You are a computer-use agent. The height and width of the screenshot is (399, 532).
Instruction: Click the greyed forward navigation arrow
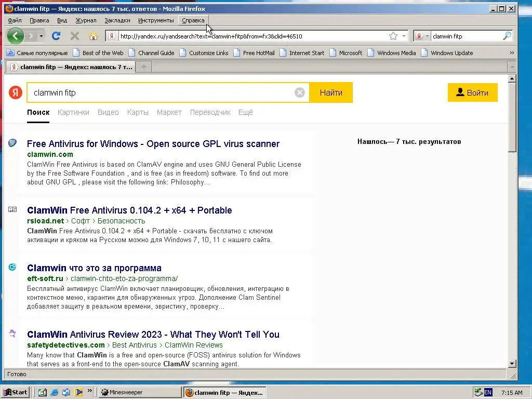[31, 36]
